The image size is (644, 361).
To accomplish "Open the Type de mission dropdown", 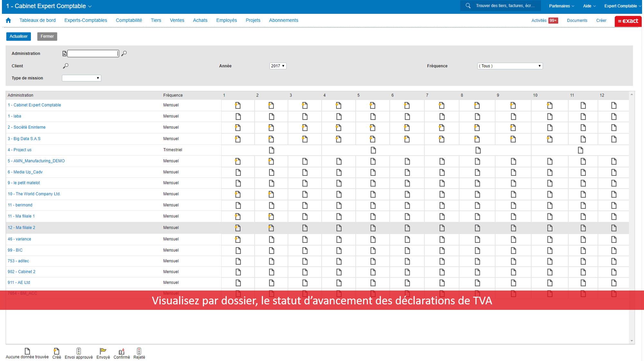I will coord(81,78).
